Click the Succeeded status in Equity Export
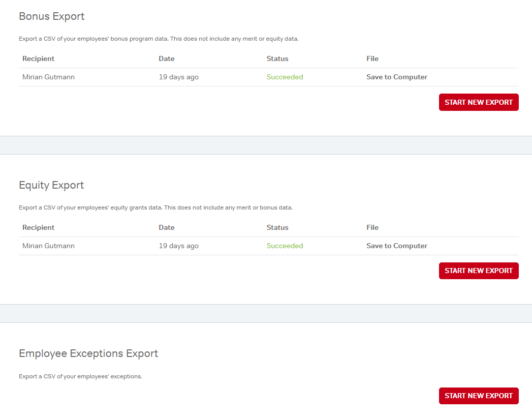This screenshot has width=532, height=417. tap(285, 246)
